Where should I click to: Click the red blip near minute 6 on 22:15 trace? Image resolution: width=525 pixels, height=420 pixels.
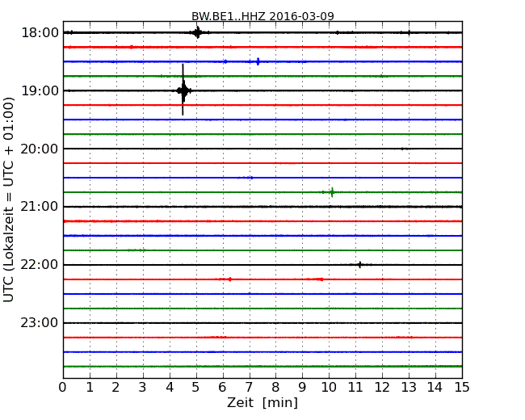coord(229,279)
